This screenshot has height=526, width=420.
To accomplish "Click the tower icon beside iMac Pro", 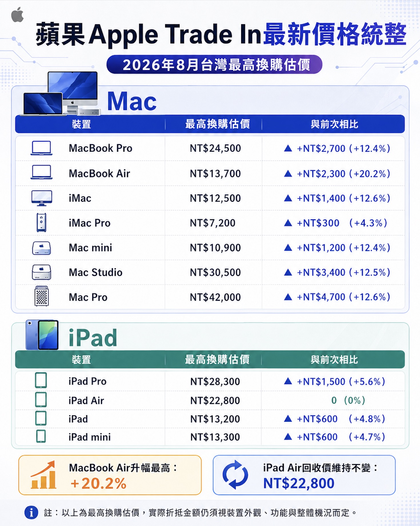I will pos(41,222).
